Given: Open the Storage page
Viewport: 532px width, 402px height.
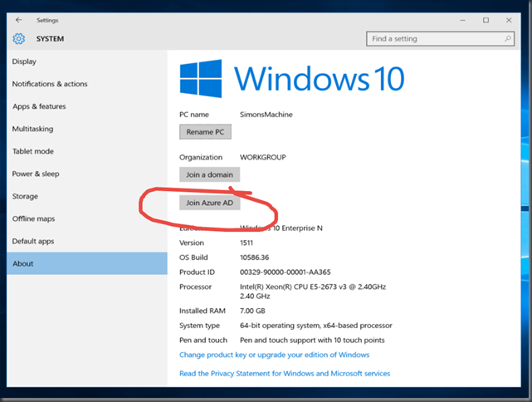Looking at the screenshot, I should pos(87,196).
